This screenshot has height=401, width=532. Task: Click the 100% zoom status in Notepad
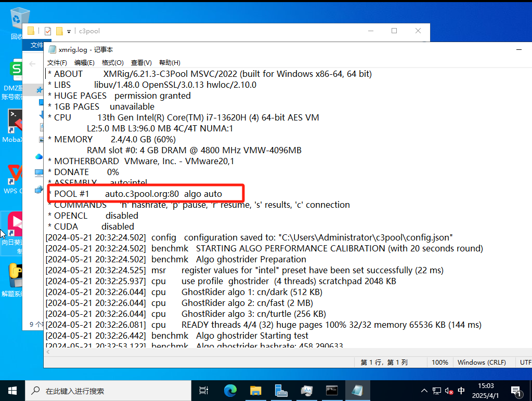point(440,363)
